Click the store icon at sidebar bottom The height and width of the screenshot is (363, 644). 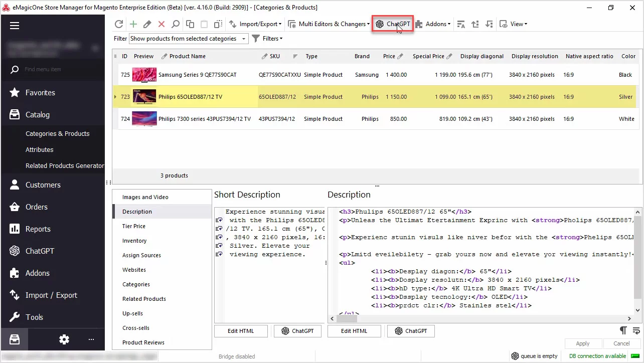(15, 339)
